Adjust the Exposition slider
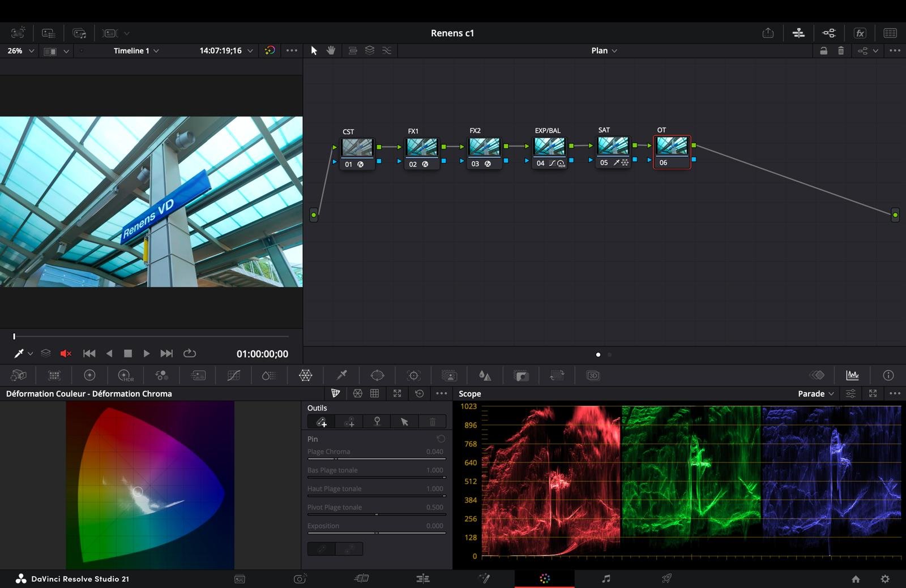The image size is (906, 588). tap(377, 533)
